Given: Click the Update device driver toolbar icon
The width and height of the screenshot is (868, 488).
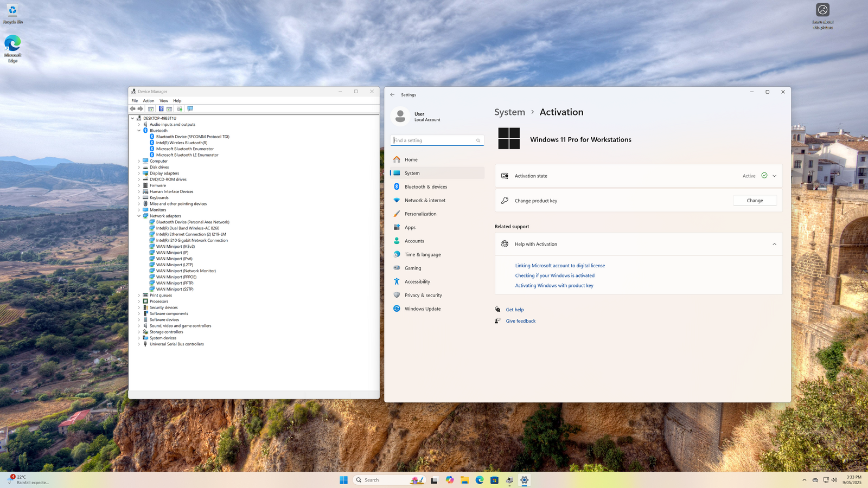Looking at the screenshot, I should (180, 108).
